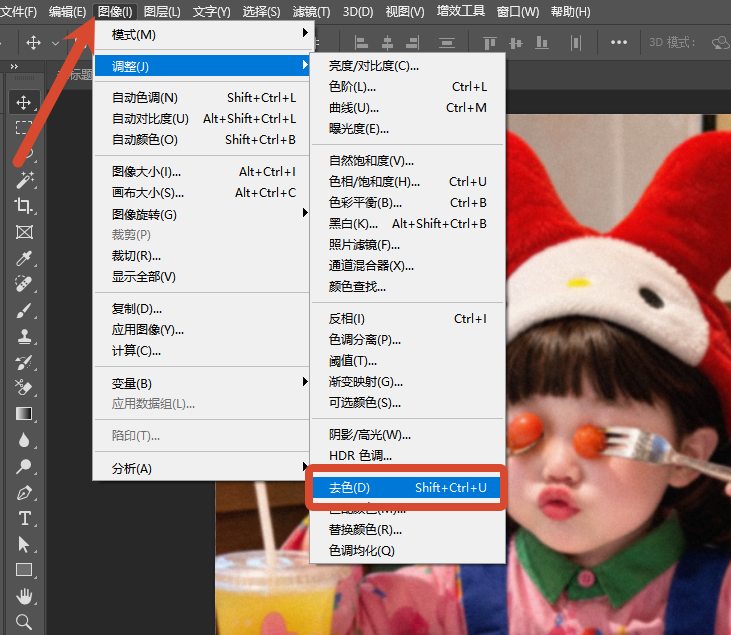Open the Move tool preset dropdown arrow

click(x=55, y=43)
